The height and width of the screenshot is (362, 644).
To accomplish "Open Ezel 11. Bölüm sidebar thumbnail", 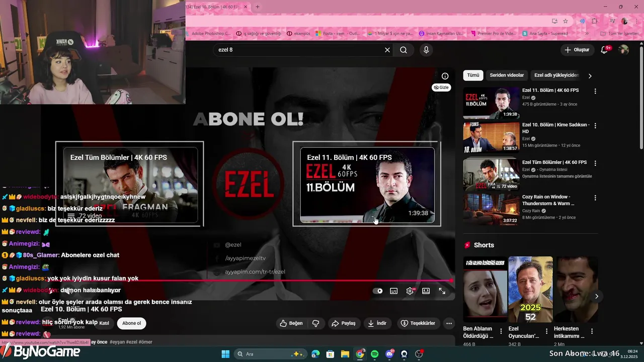I will [491, 103].
